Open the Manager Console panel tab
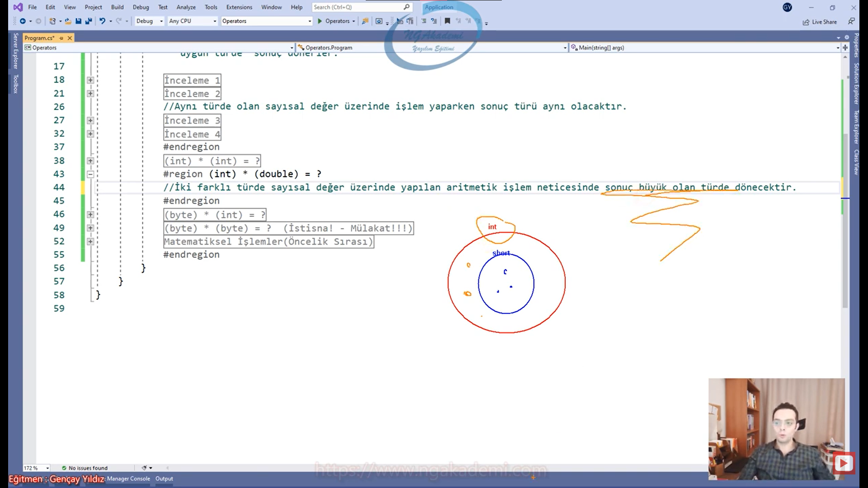 pos(128,479)
